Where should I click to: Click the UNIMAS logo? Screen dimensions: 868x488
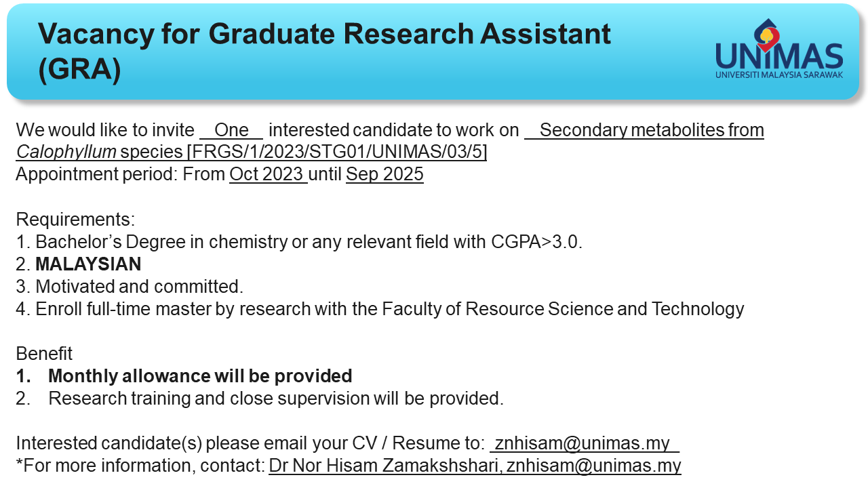pos(779,49)
